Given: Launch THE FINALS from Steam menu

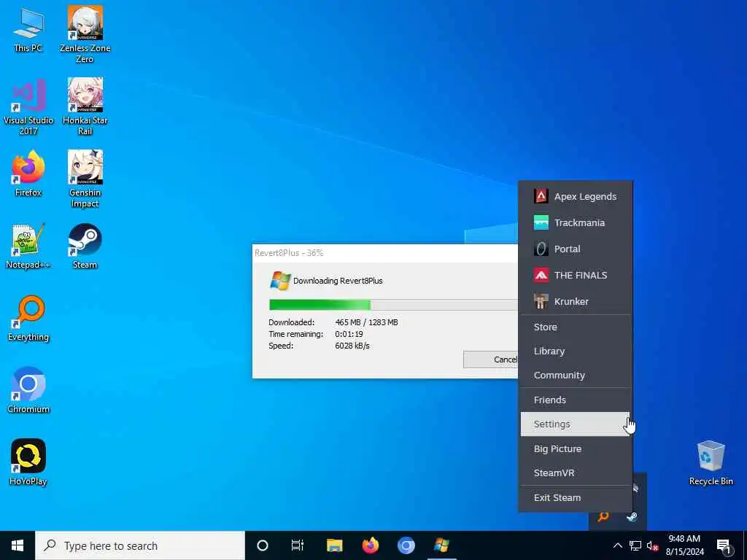Looking at the screenshot, I should click(576, 275).
